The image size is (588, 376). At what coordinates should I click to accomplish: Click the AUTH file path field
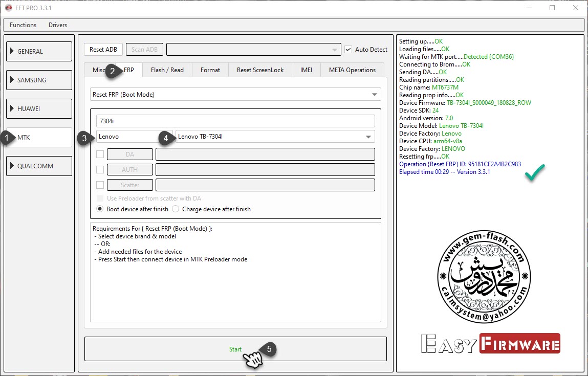pos(265,169)
